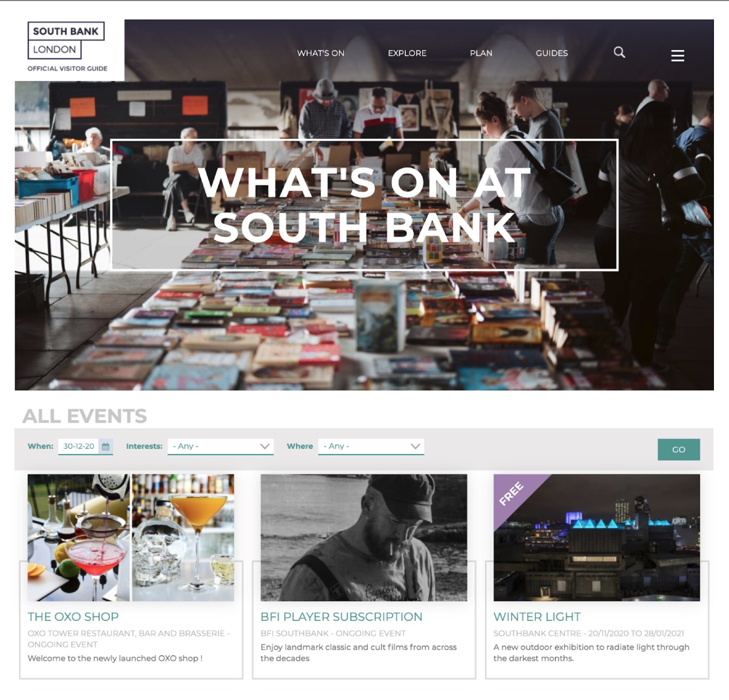The height and width of the screenshot is (700, 729).
Task: Click the When date input field
Action: click(85, 447)
